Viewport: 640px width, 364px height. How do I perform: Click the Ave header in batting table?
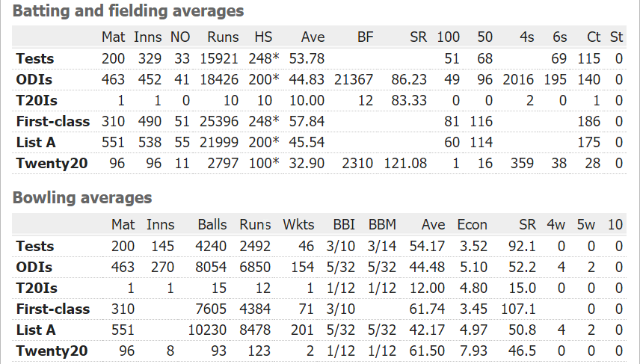tap(313, 37)
